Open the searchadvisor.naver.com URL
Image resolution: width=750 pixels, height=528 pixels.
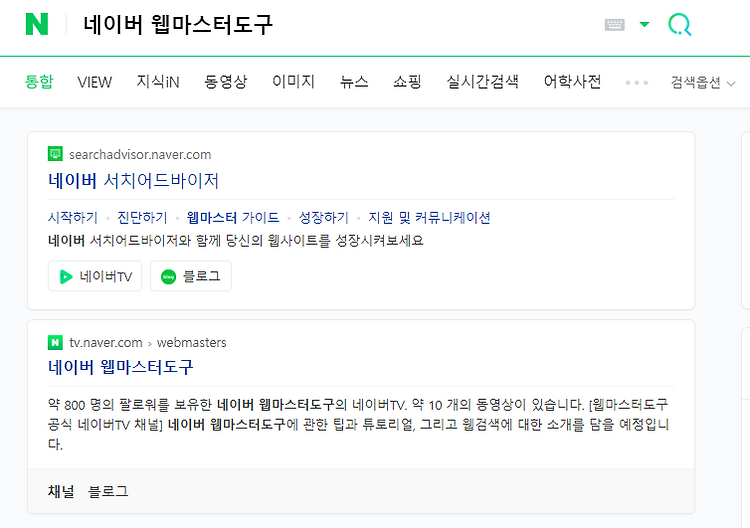point(140,154)
